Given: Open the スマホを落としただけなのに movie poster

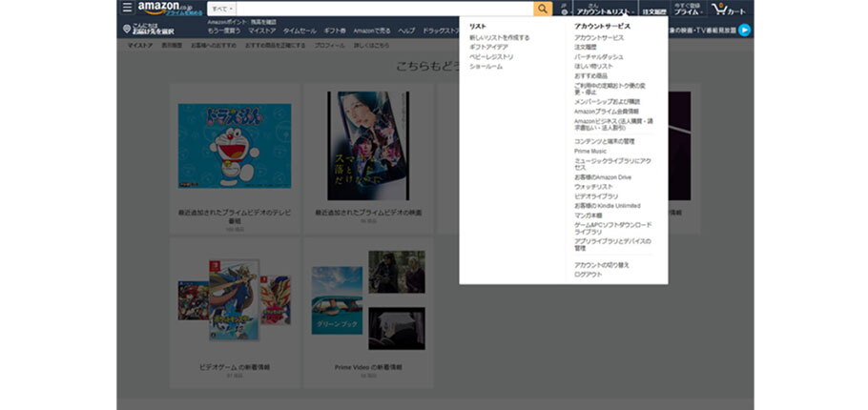Looking at the screenshot, I should 368,146.
